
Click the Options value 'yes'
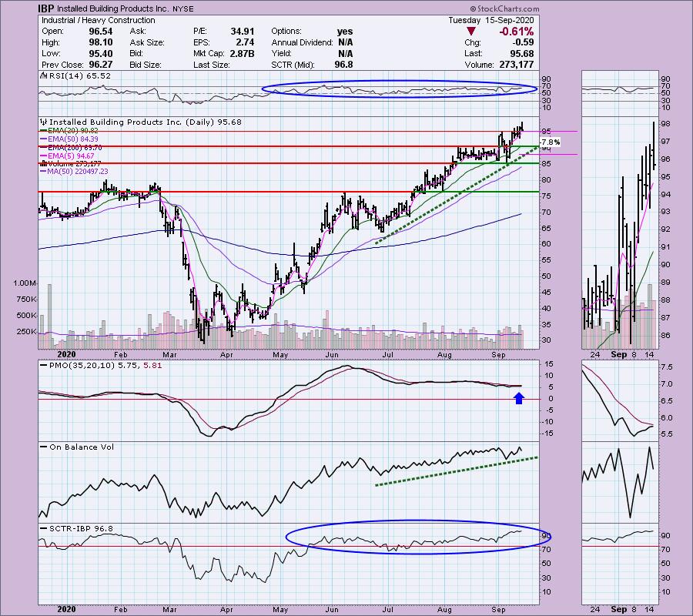pos(345,32)
